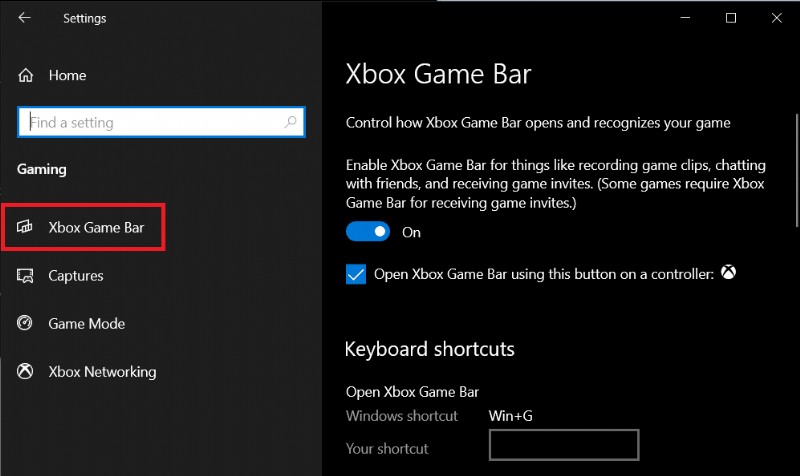
Task: Click the Home house icon
Action: 26,76
